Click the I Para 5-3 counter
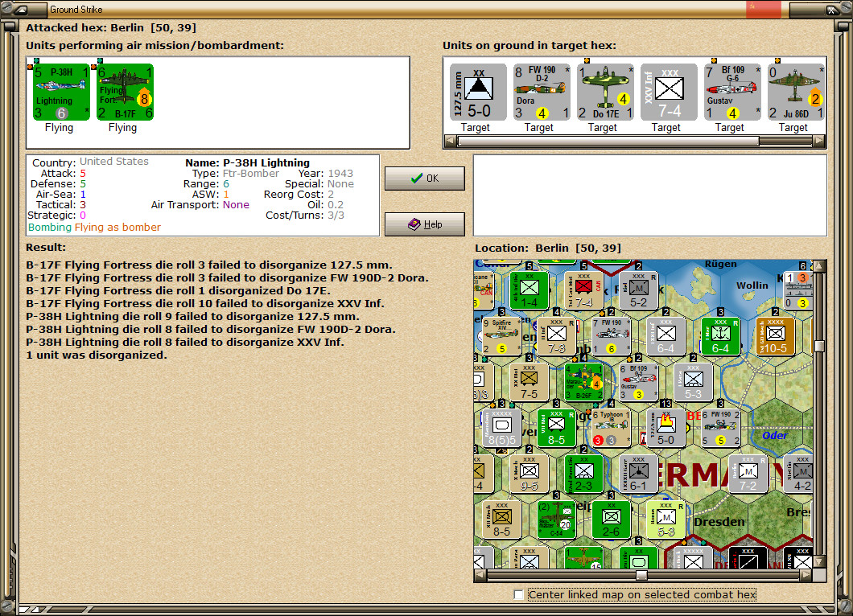The image size is (853, 616). pos(693,382)
